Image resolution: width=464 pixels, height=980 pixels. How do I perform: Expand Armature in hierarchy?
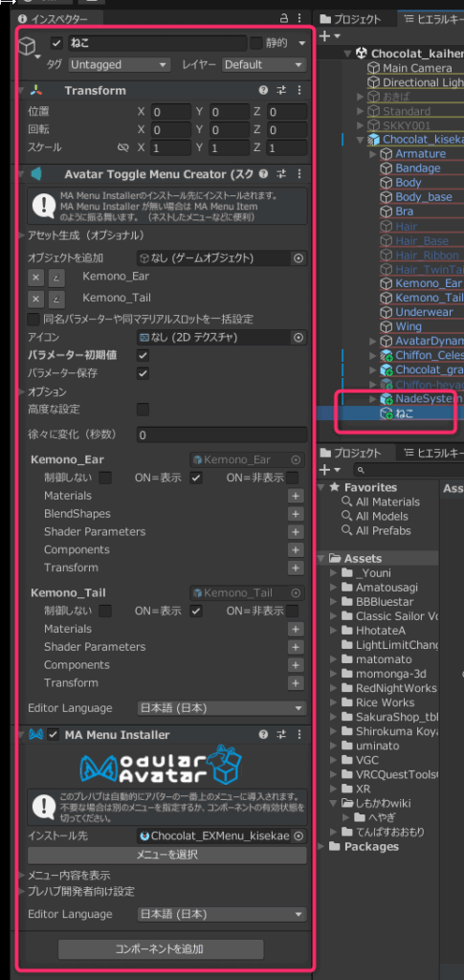[373, 154]
